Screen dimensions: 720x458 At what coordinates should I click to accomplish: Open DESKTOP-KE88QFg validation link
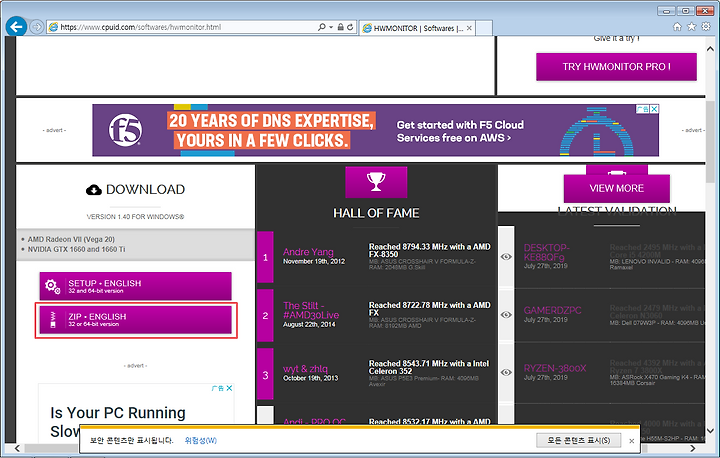pos(546,252)
